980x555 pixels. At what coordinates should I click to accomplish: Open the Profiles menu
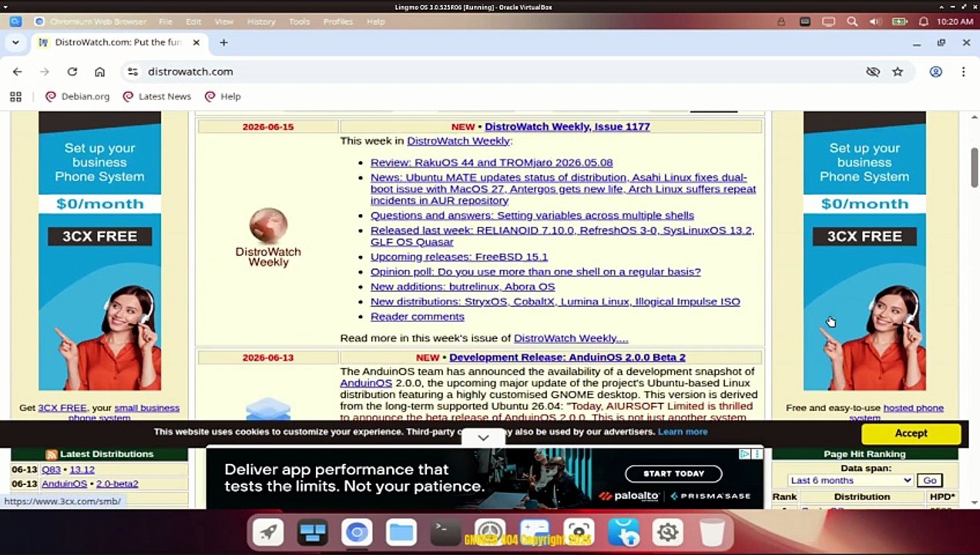(337, 22)
